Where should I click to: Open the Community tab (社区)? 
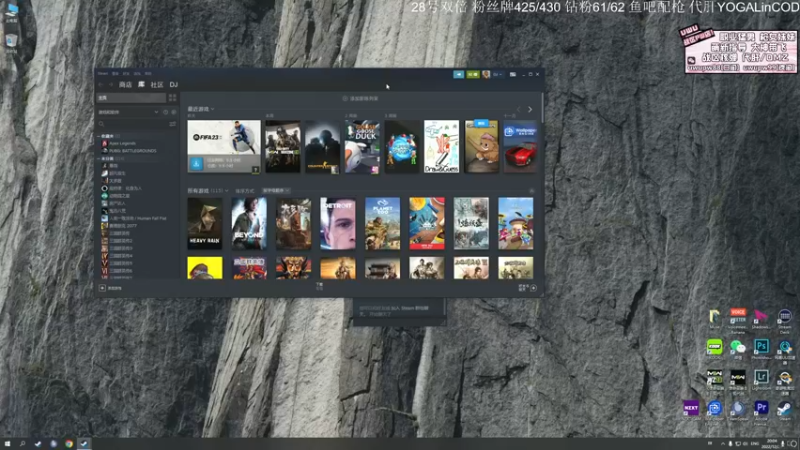pos(157,85)
